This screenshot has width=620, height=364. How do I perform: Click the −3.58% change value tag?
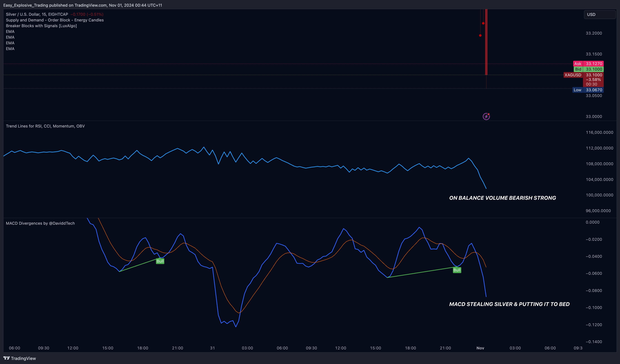coord(593,80)
